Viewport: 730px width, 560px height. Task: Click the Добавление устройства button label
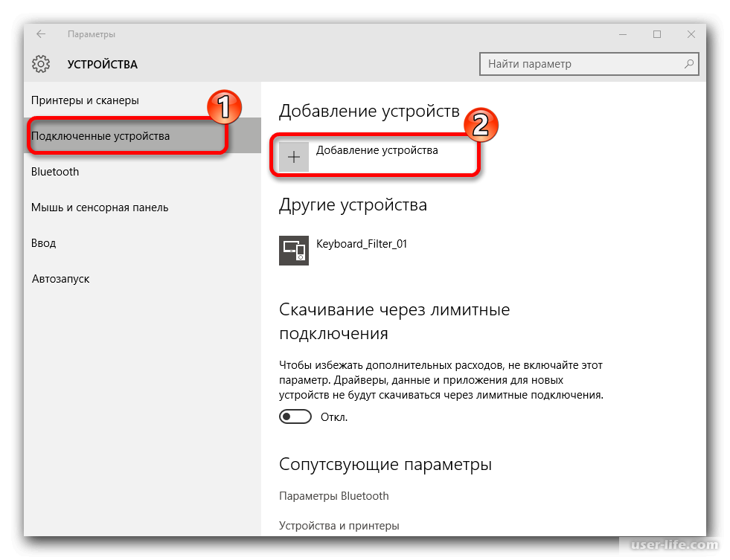[x=377, y=150]
